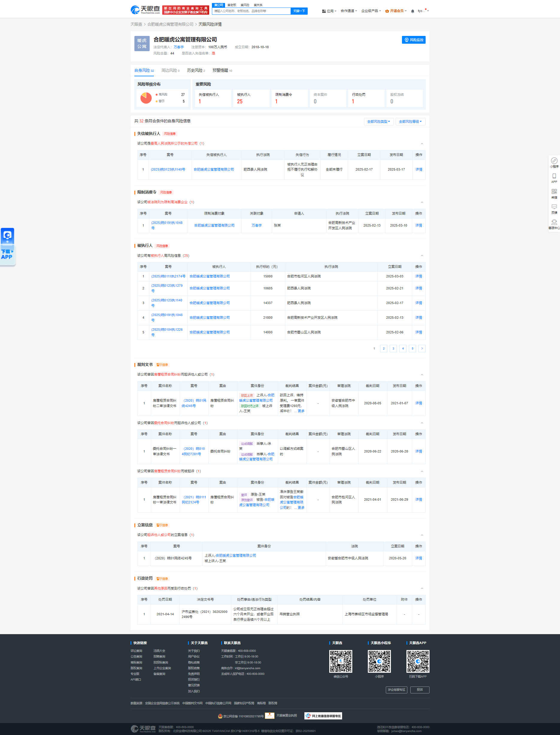560x735 pixels.
Task: Open the 小程序 sidebar icon
Action: pyautogui.click(x=554, y=163)
